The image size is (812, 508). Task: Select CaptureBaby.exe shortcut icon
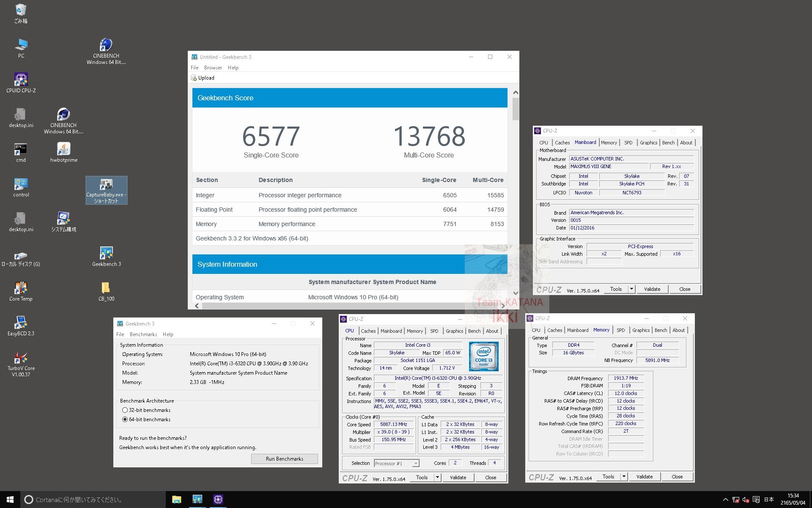coord(106,190)
